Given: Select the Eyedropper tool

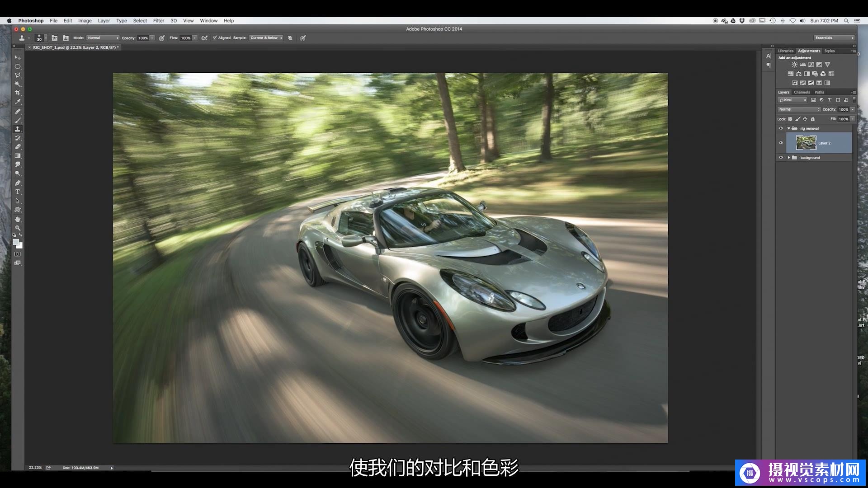Looking at the screenshot, I should [x=18, y=102].
